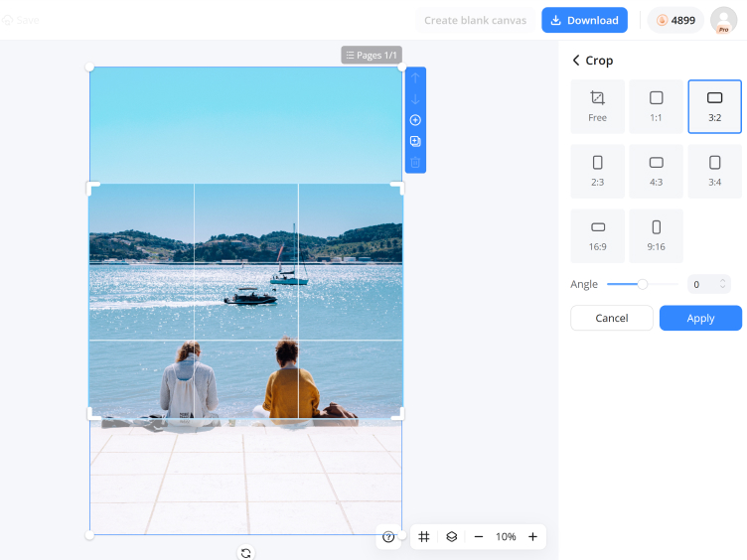Select the 3:4 crop ratio
The height and width of the screenshot is (560, 747).
[x=714, y=171]
